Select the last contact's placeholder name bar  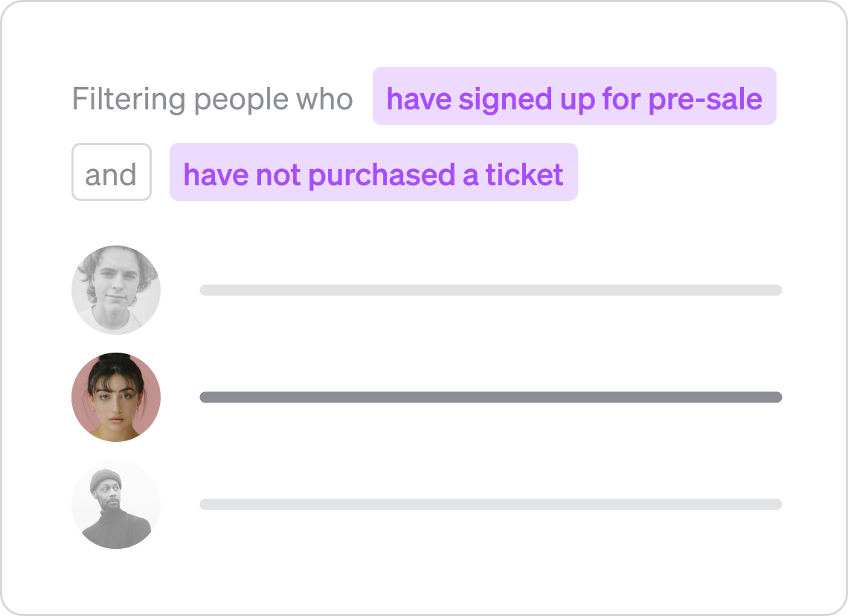tap(489, 504)
